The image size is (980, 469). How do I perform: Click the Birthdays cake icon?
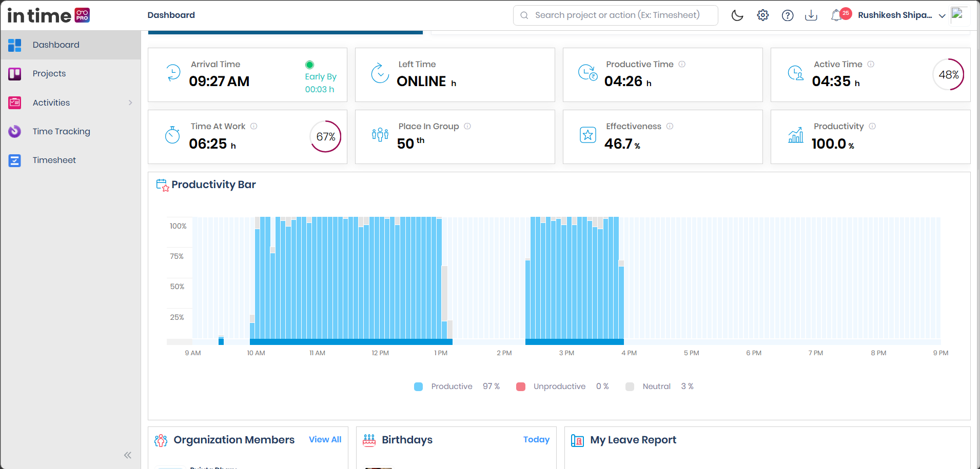coord(369,440)
